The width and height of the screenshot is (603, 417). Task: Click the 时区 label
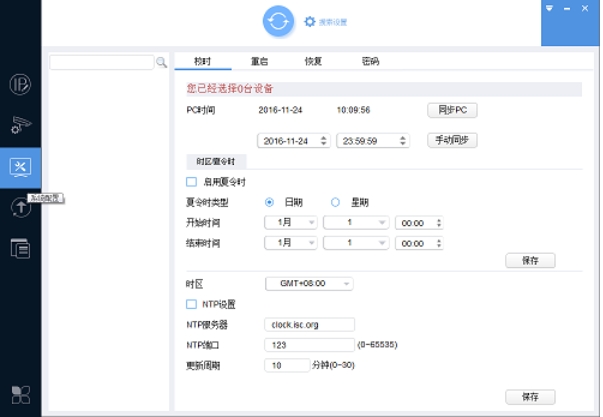tap(195, 284)
